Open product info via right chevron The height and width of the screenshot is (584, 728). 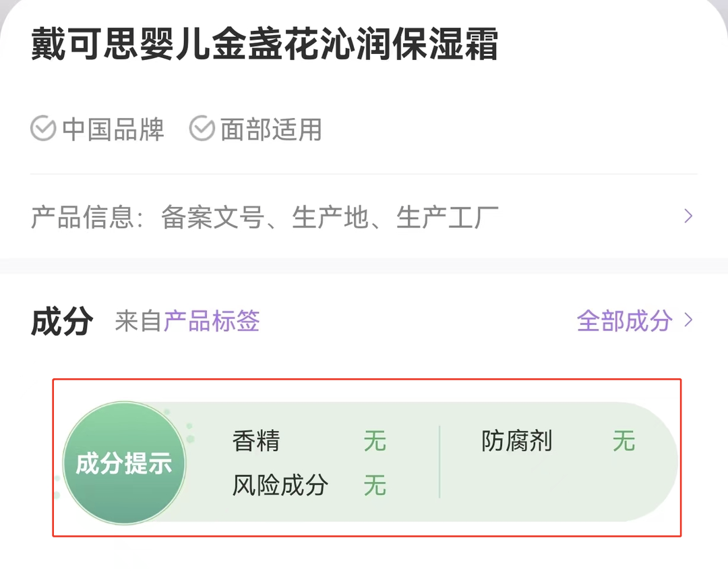tap(688, 216)
